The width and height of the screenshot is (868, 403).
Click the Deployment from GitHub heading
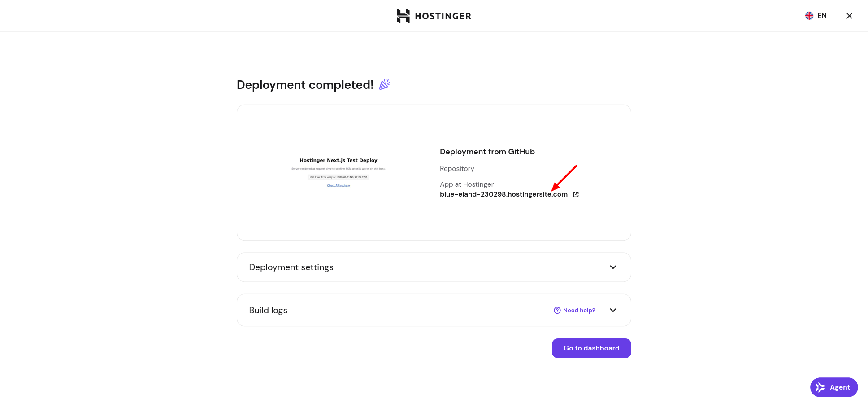[487, 152]
